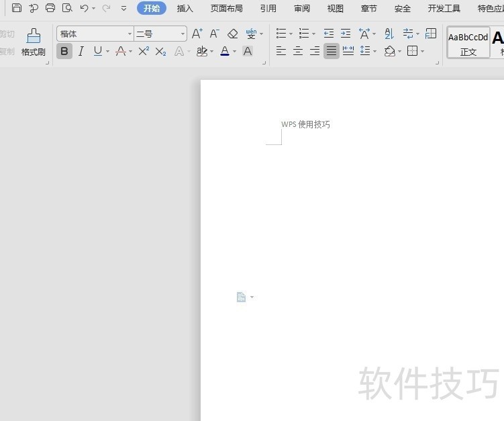Open the 安全 (Security) tab
Image resolution: width=504 pixels, height=421 pixels.
403,8
